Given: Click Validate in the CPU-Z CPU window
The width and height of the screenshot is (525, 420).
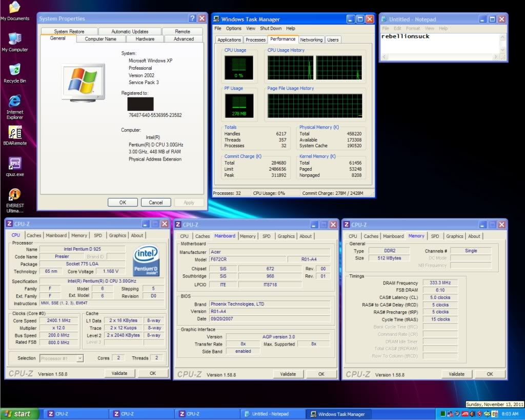Looking at the screenshot, I should (119, 373).
